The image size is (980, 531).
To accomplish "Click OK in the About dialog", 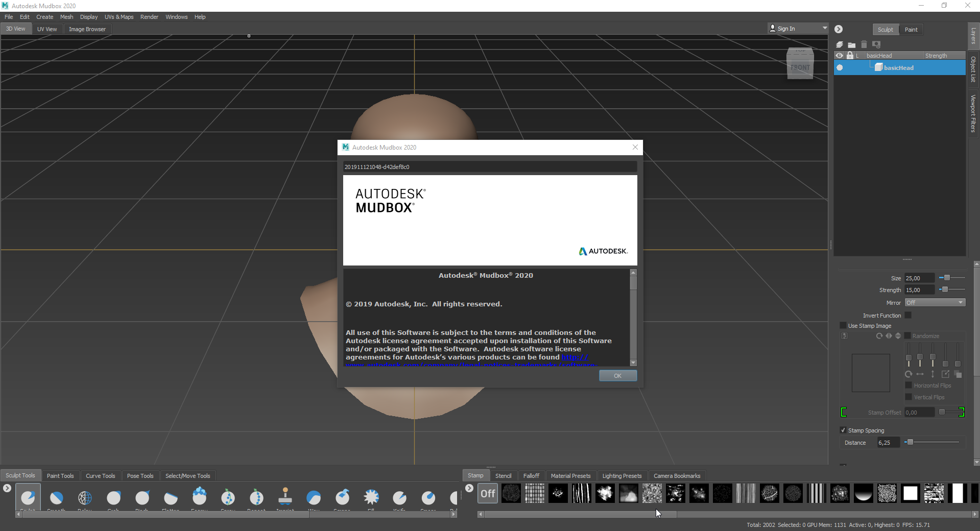I will 617,376.
